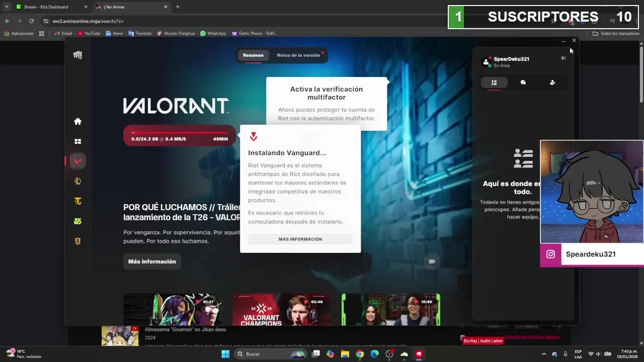Image resolution: width=644 pixels, height=362 pixels.
Task: Select League of Legends sidebar icon
Action: tap(77, 181)
